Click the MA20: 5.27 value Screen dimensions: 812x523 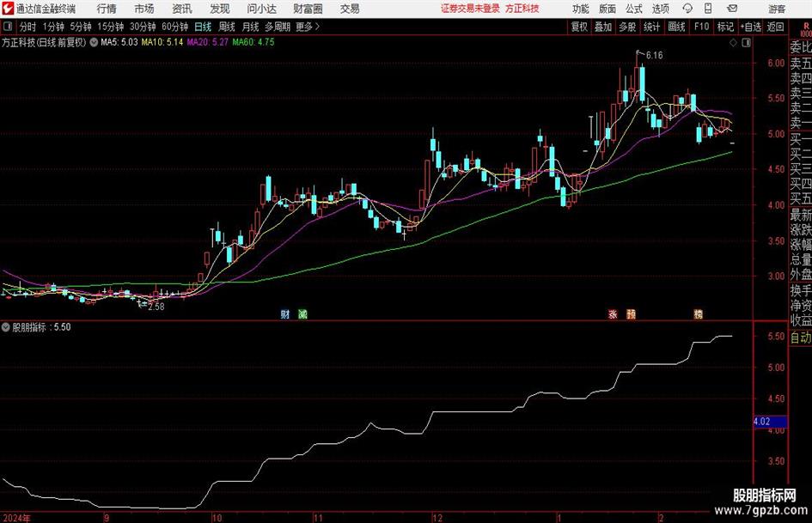click(207, 42)
